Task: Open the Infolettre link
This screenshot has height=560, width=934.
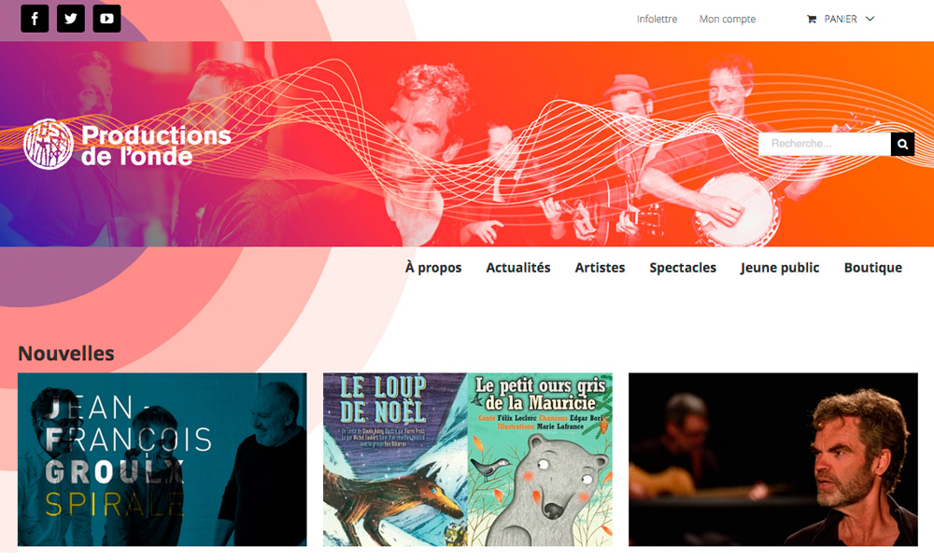Action: point(657,19)
